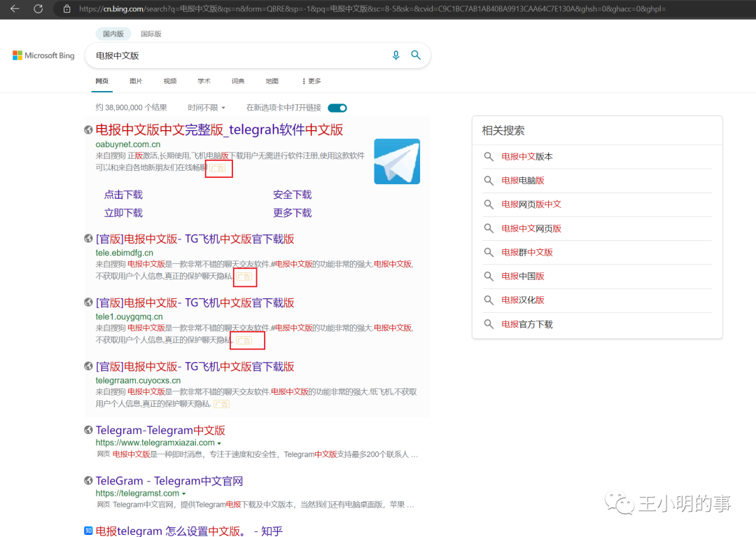Image resolution: width=756 pixels, height=537 pixels.
Task: Switch to the 学术 tab
Action: point(204,81)
